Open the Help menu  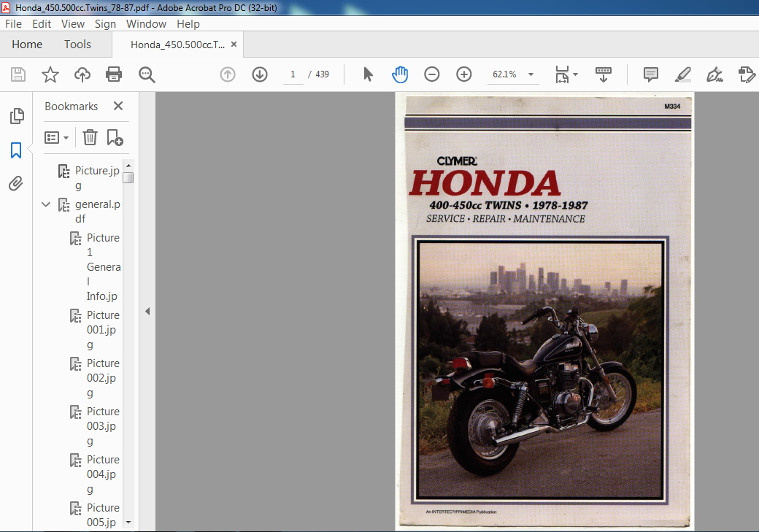188,24
